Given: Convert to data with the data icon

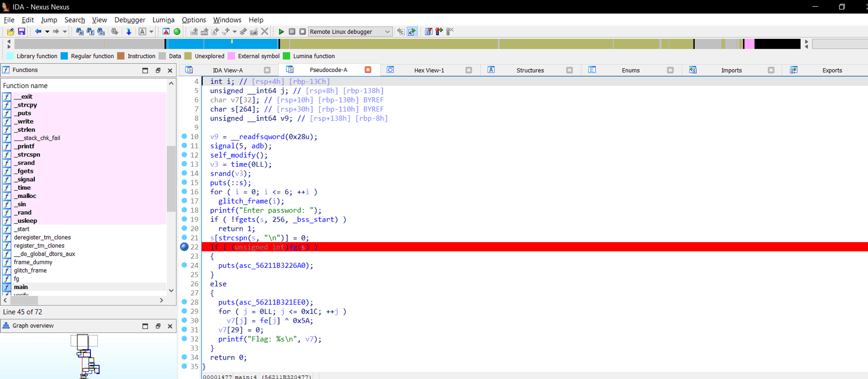Looking at the screenshot, I should [204, 32].
